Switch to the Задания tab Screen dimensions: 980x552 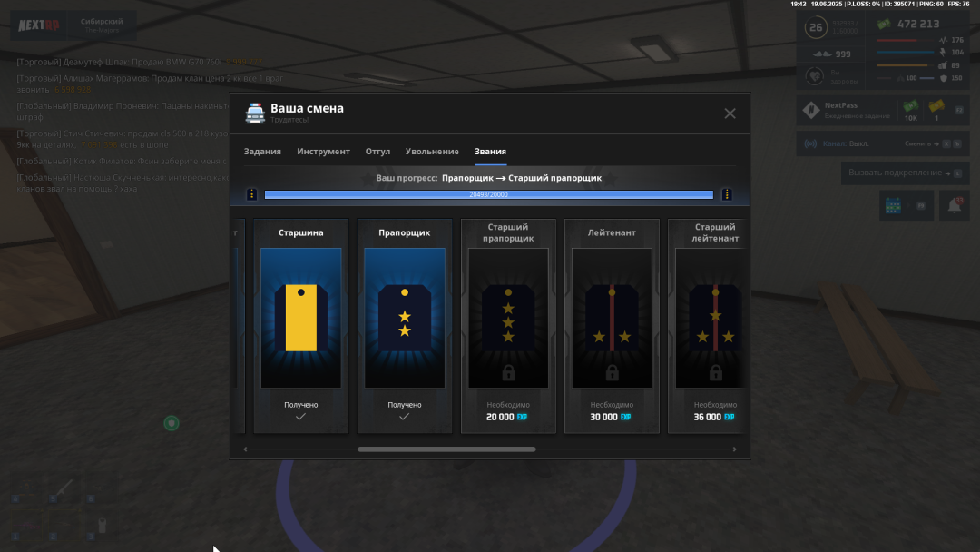(x=262, y=152)
